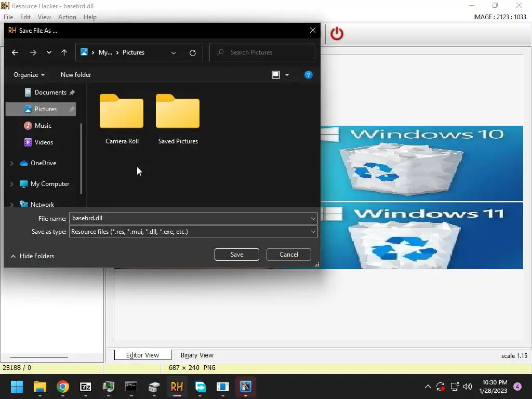Screen dimensions: 532x399
Task: Close the Save File As dialog
Action: (x=312, y=30)
